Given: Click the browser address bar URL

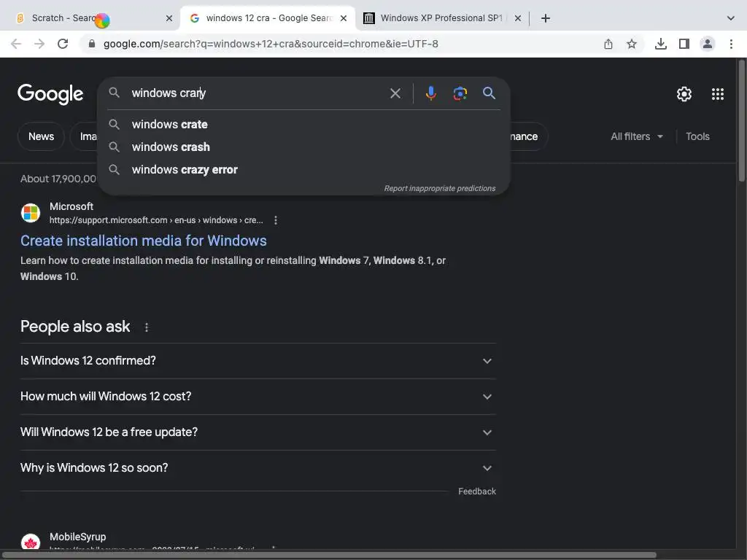Looking at the screenshot, I should pos(271,44).
